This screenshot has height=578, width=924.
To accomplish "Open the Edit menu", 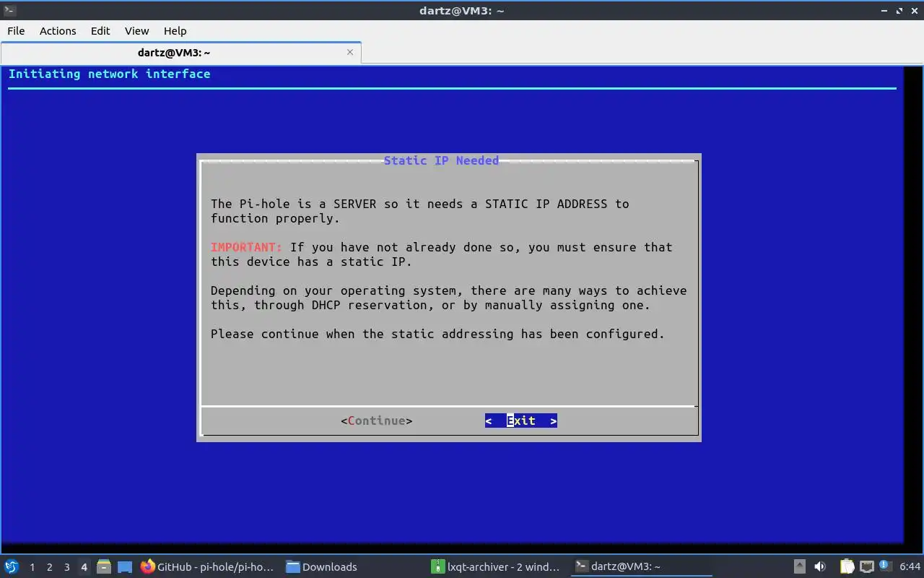I will pyautogui.click(x=100, y=30).
